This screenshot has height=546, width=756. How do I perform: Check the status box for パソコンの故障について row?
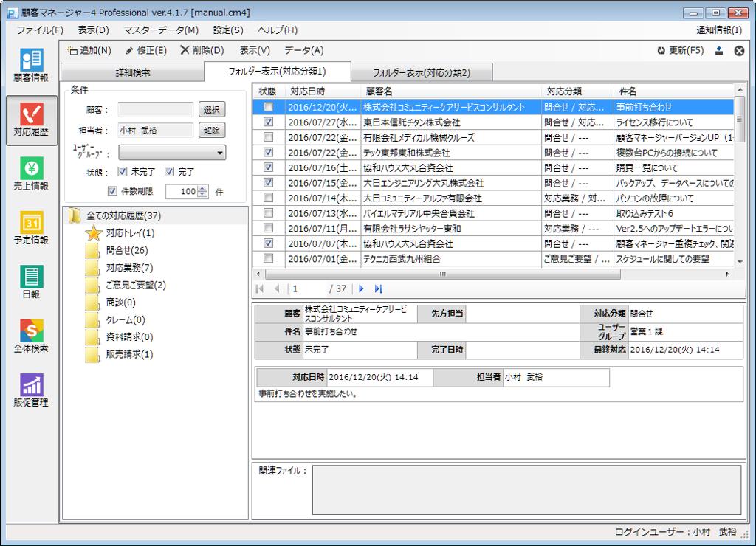[x=268, y=198]
